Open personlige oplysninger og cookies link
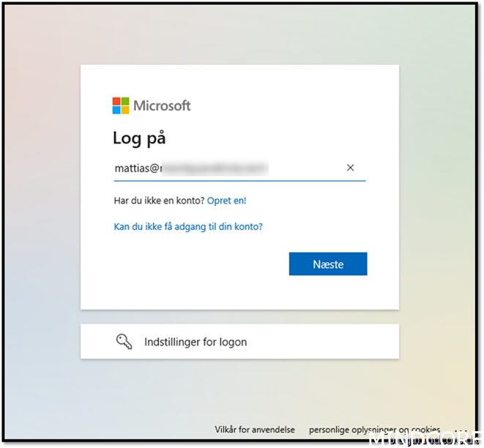Image resolution: width=484 pixels, height=448 pixels. pyautogui.click(x=374, y=430)
